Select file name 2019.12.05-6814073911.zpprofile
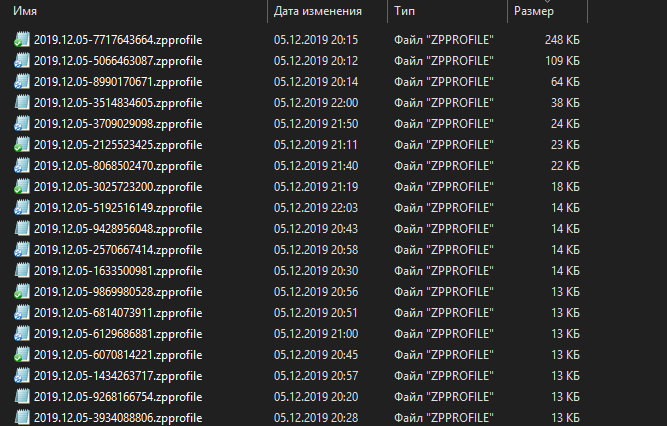 (x=118, y=313)
